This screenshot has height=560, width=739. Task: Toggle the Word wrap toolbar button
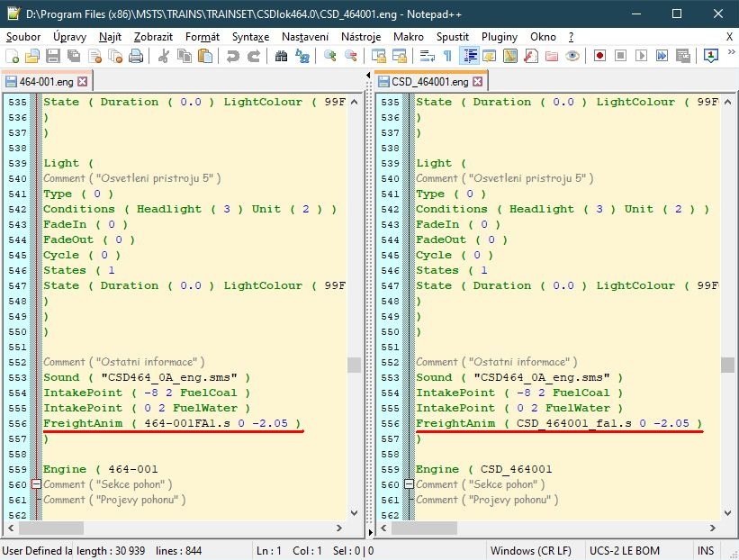pos(428,56)
